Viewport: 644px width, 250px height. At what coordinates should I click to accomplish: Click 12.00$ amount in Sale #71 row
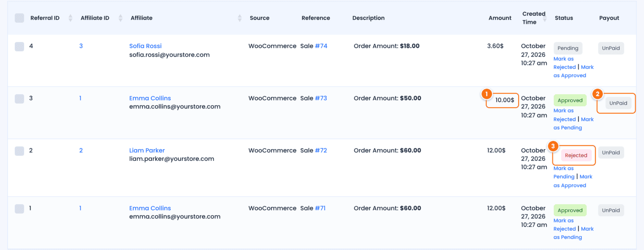pos(496,208)
